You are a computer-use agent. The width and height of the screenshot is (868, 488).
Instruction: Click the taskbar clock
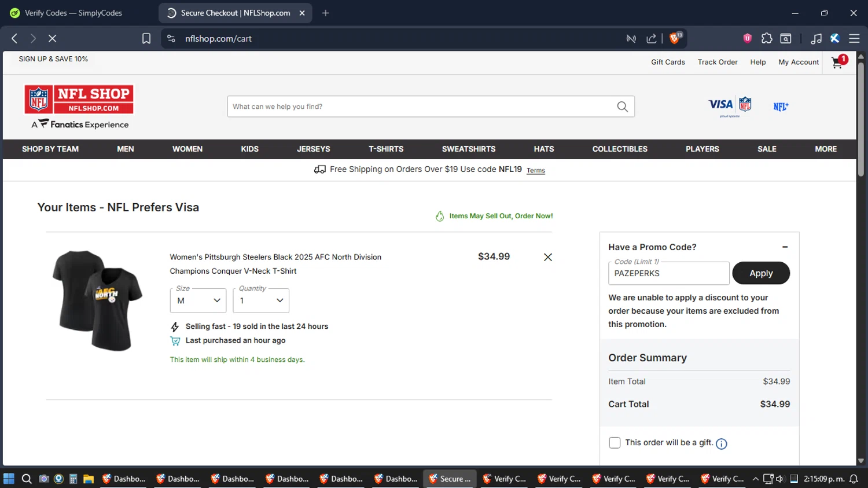pyautogui.click(x=823, y=479)
